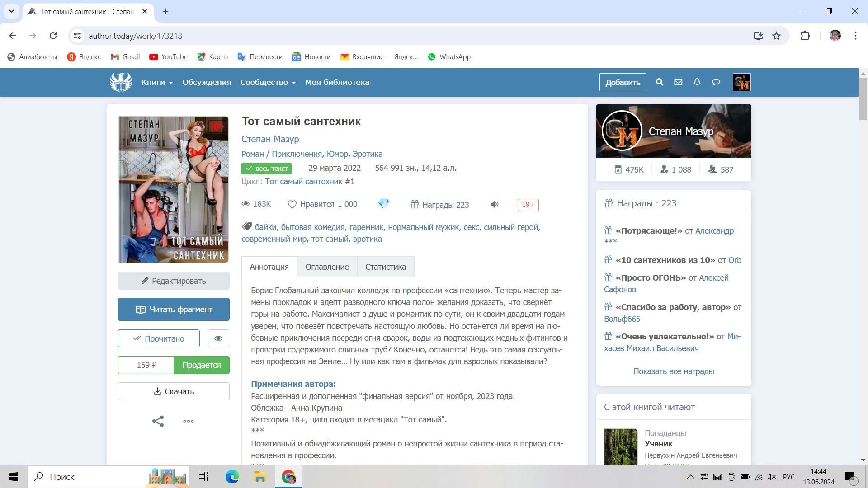The height and width of the screenshot is (488, 868).
Task: Open the chat speech bubble icon
Action: (x=716, y=82)
